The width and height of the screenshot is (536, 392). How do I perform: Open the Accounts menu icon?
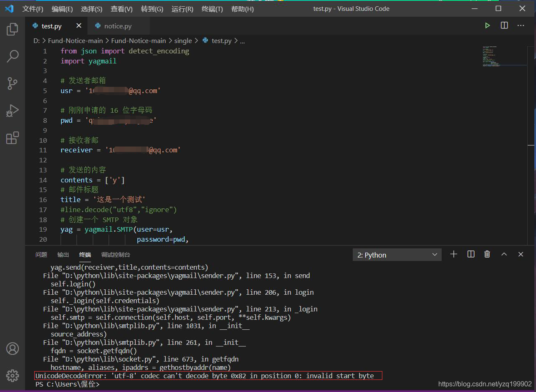point(13,349)
